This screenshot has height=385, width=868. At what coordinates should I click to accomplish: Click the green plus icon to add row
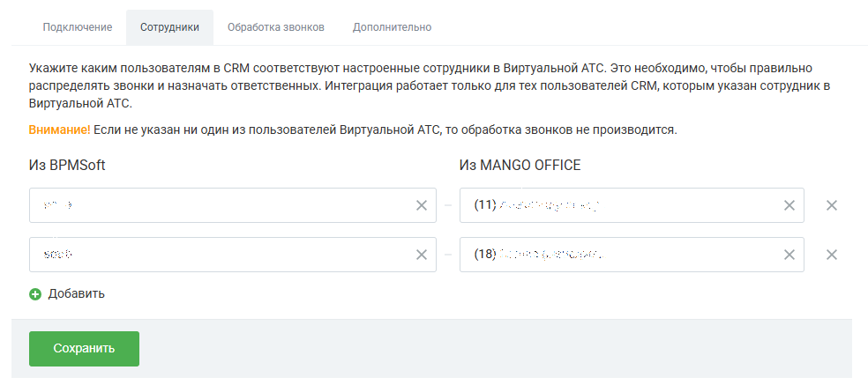[35, 294]
